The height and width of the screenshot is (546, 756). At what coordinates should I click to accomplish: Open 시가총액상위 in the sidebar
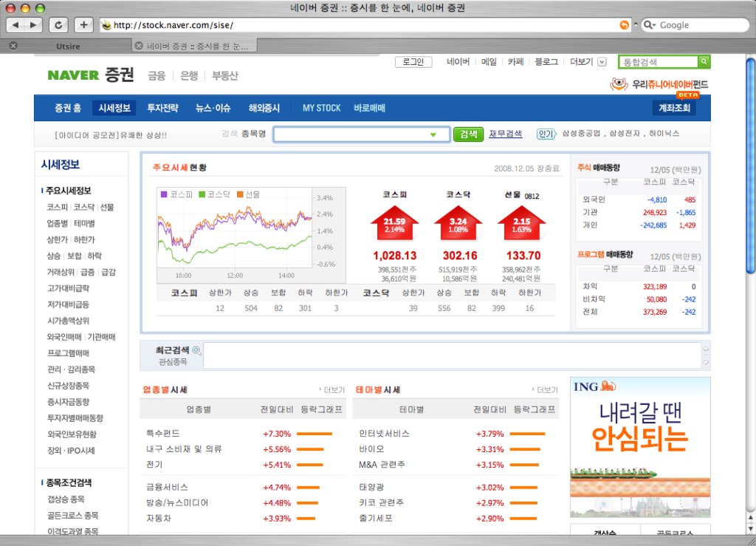pyautogui.click(x=68, y=321)
